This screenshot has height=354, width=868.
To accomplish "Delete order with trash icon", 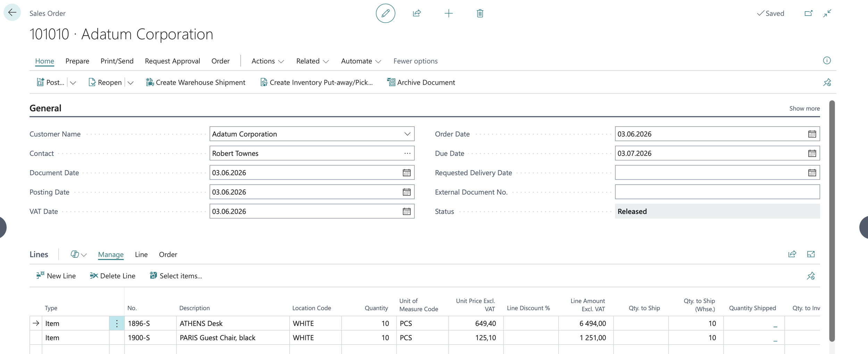I will click(480, 13).
